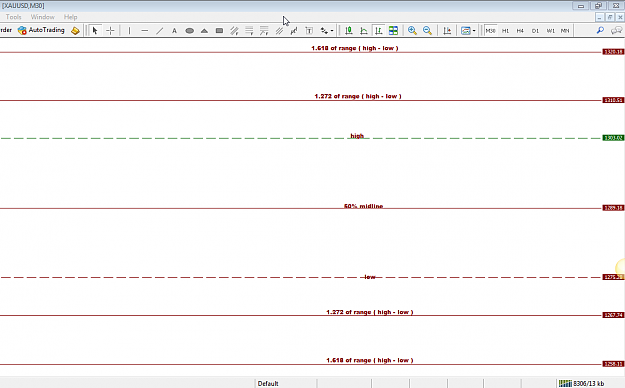Image resolution: width=625 pixels, height=388 pixels.
Task: Select the text 'A' tool
Action: (174, 31)
